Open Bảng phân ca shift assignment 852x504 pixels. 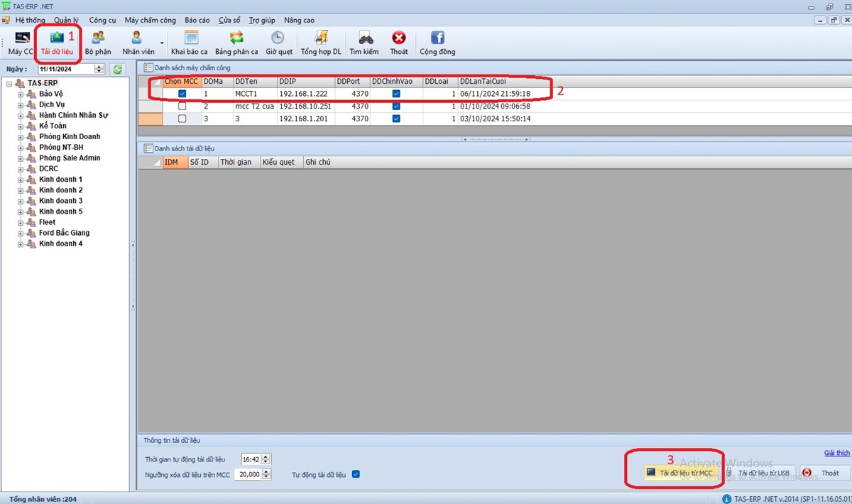point(236,42)
